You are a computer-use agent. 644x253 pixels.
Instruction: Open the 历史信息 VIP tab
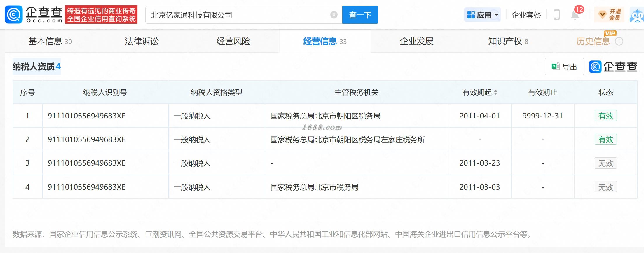click(x=593, y=41)
